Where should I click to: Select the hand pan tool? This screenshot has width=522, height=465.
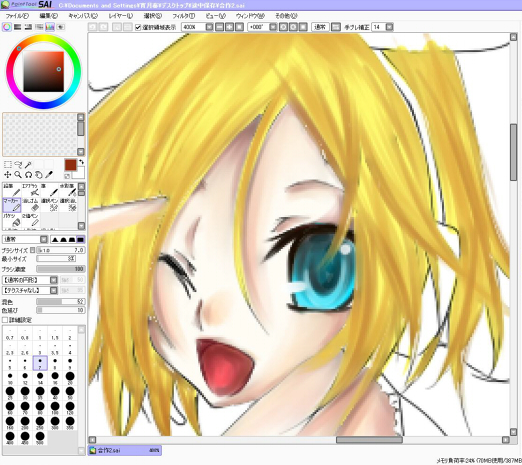[39, 175]
